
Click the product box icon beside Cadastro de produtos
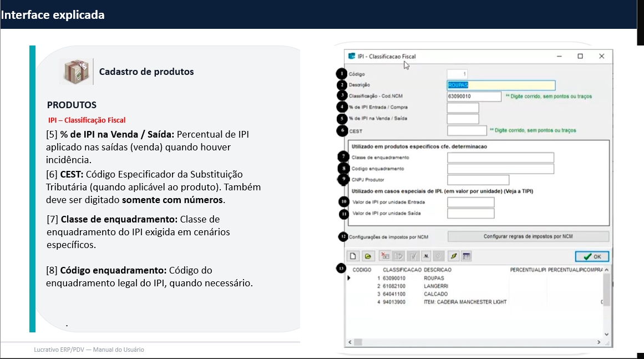click(x=76, y=72)
